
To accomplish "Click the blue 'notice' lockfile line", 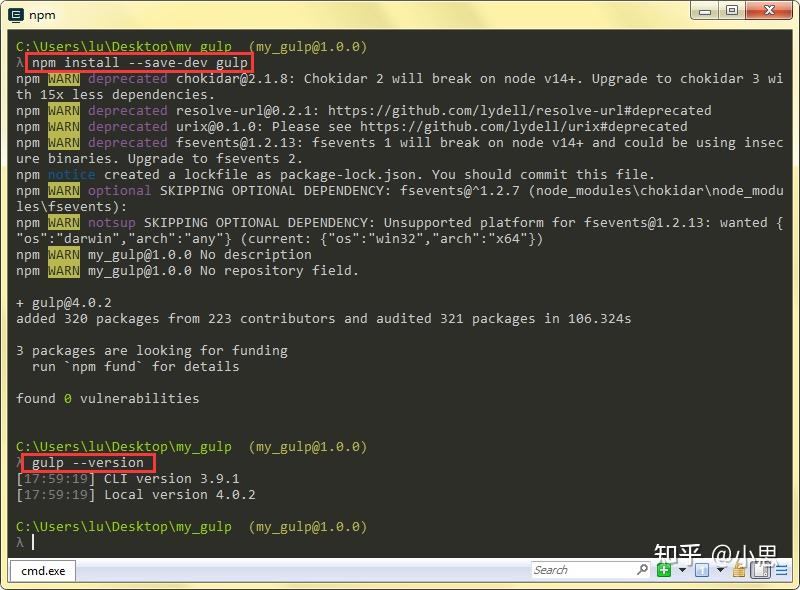I will [x=335, y=175].
